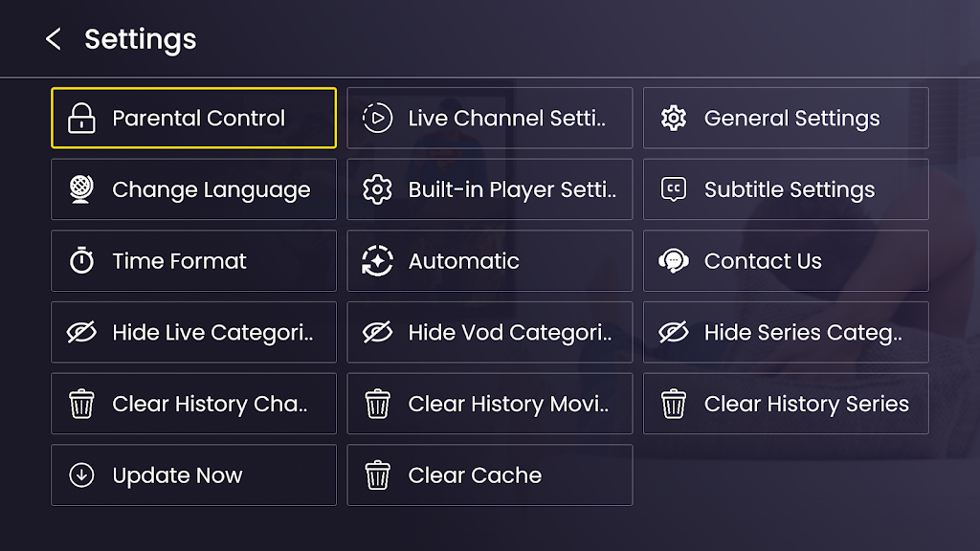Clear History Channels tile
Screen dimensions: 980x551
click(x=193, y=404)
